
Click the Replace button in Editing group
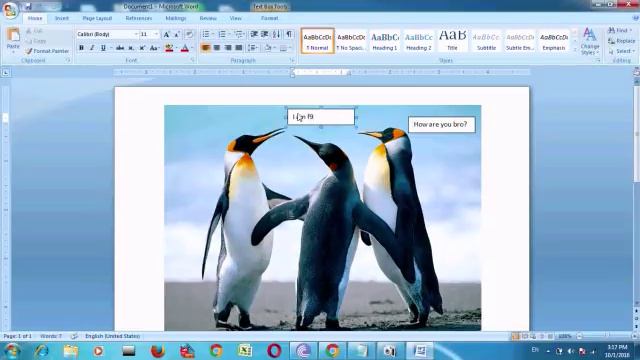[621, 41]
